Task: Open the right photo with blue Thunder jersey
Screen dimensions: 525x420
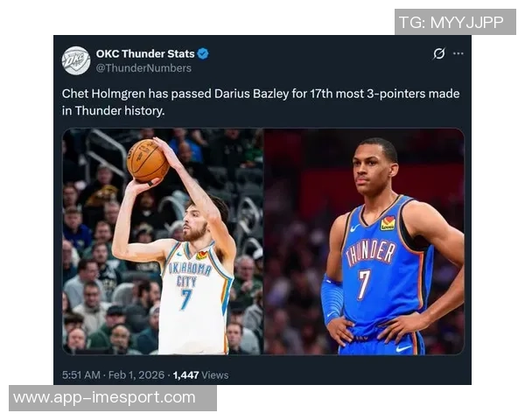Action: pos(364,241)
